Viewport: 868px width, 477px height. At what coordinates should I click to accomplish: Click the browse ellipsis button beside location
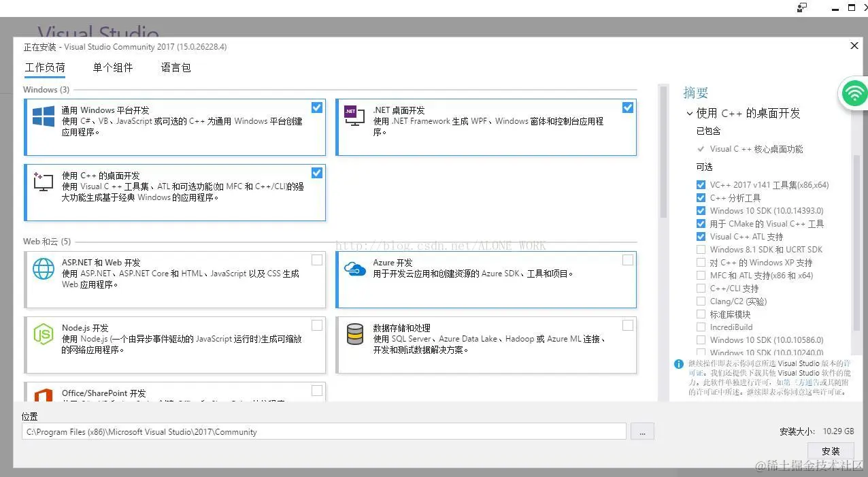pos(642,431)
